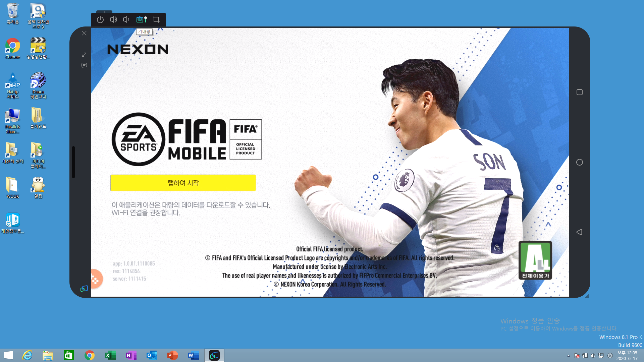Select the 동영상변환 desktop icon
Screen dimensions: 644x362
coord(38,49)
